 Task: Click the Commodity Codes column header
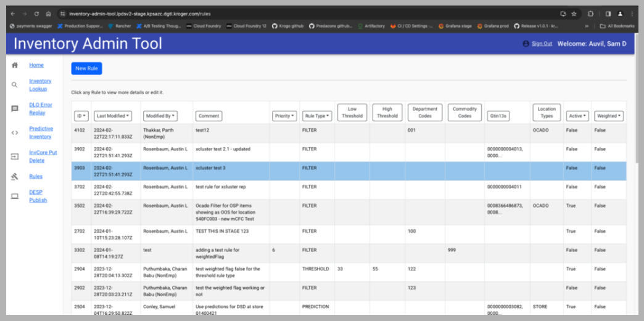(x=464, y=113)
